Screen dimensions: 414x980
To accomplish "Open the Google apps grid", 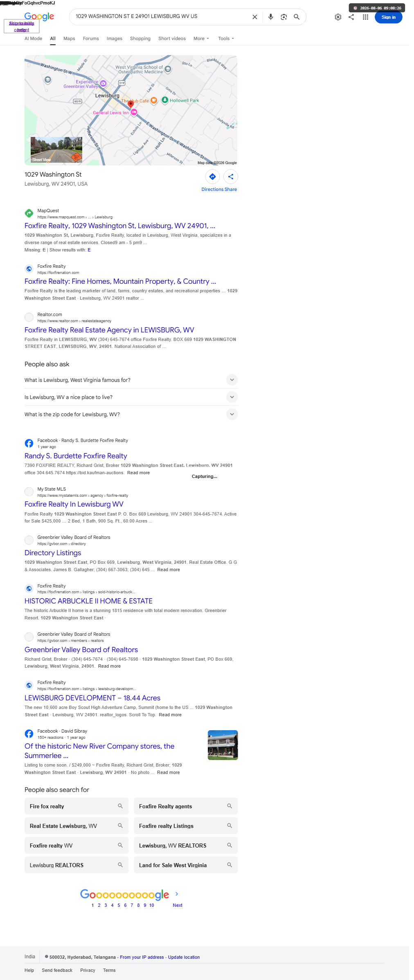I will 365,17.
